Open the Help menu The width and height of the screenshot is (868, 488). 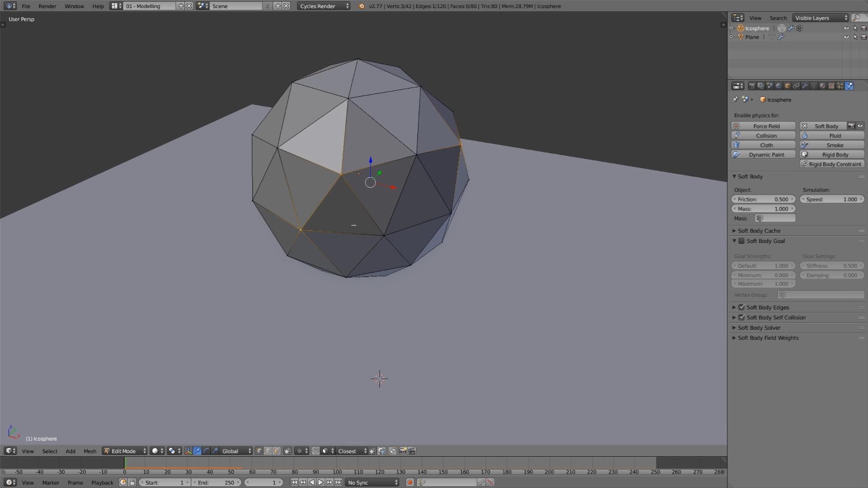click(x=98, y=6)
